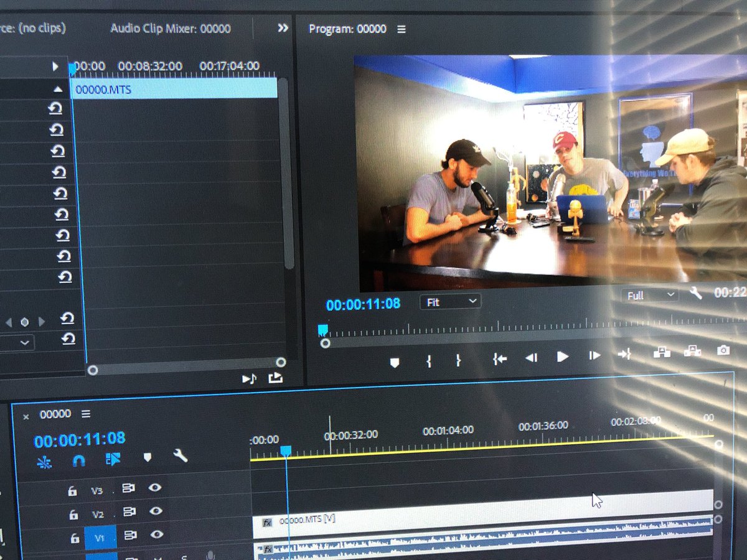This screenshot has height=560, width=747.
Task: Step back one frame
Action: tap(531, 357)
